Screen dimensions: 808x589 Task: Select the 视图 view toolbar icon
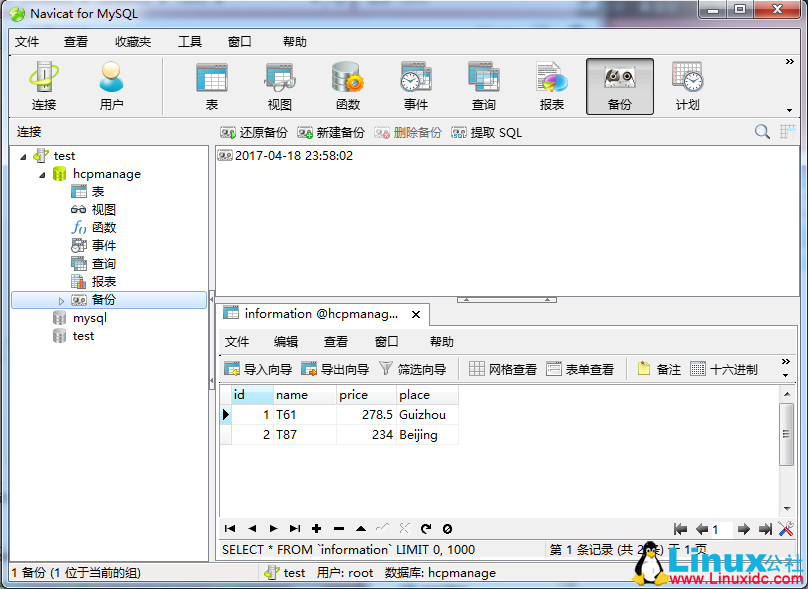click(280, 86)
